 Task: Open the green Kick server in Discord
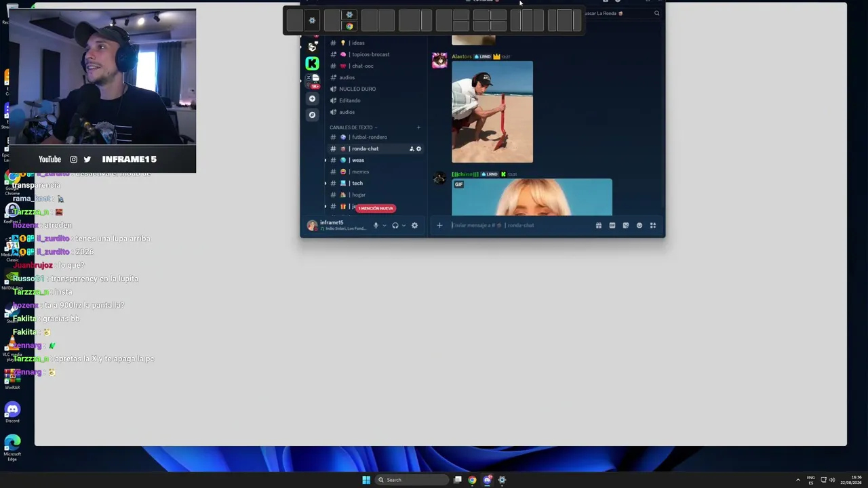312,63
